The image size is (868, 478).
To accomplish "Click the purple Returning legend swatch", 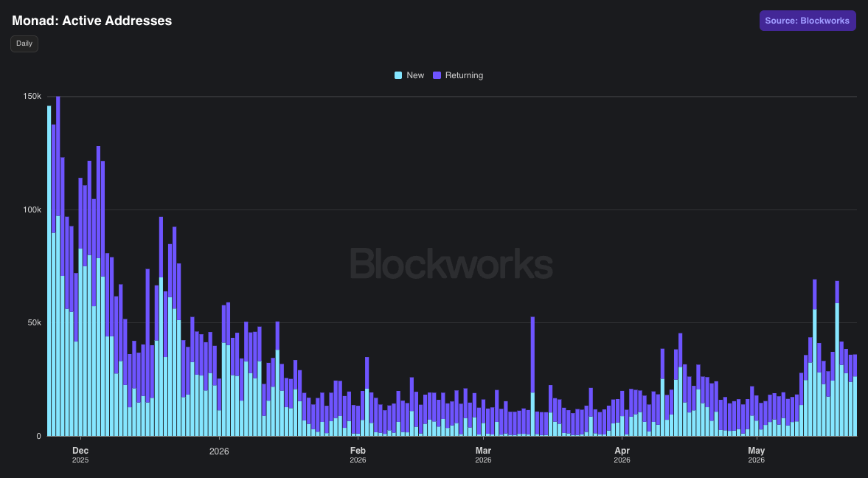I will [437, 75].
